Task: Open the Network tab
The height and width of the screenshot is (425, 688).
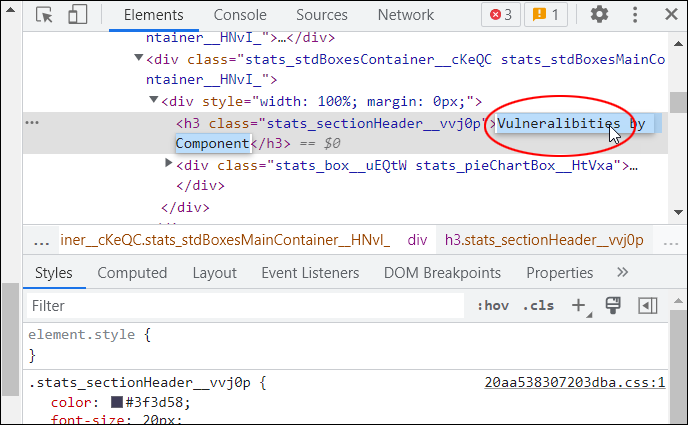Action: coord(406,15)
